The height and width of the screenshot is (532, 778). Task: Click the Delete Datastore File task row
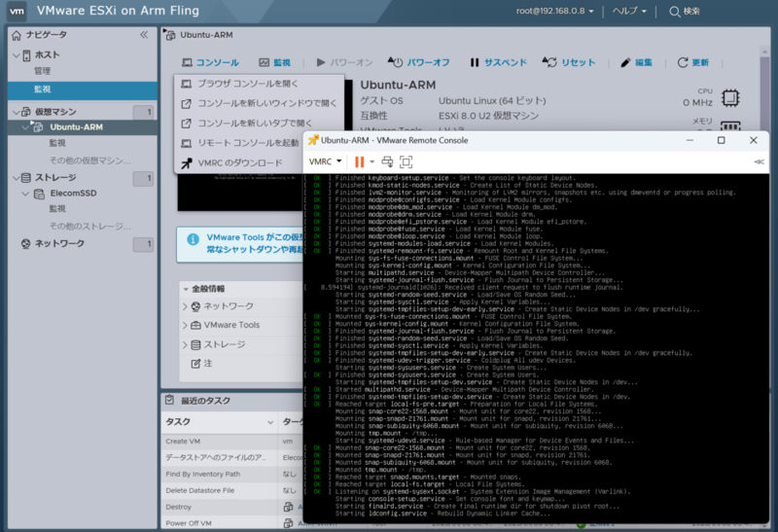[x=231, y=490]
